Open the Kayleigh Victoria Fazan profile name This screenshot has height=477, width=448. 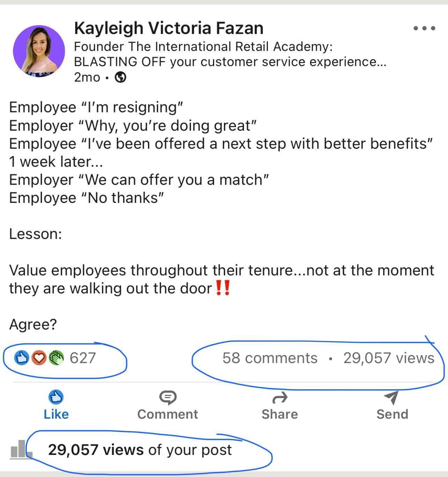[169, 28]
